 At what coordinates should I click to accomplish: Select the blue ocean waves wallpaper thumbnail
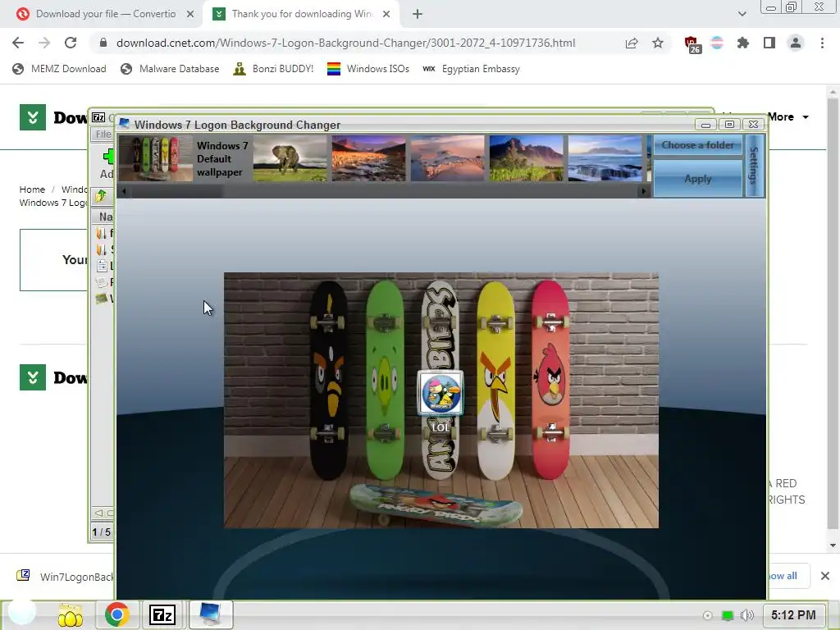605,158
